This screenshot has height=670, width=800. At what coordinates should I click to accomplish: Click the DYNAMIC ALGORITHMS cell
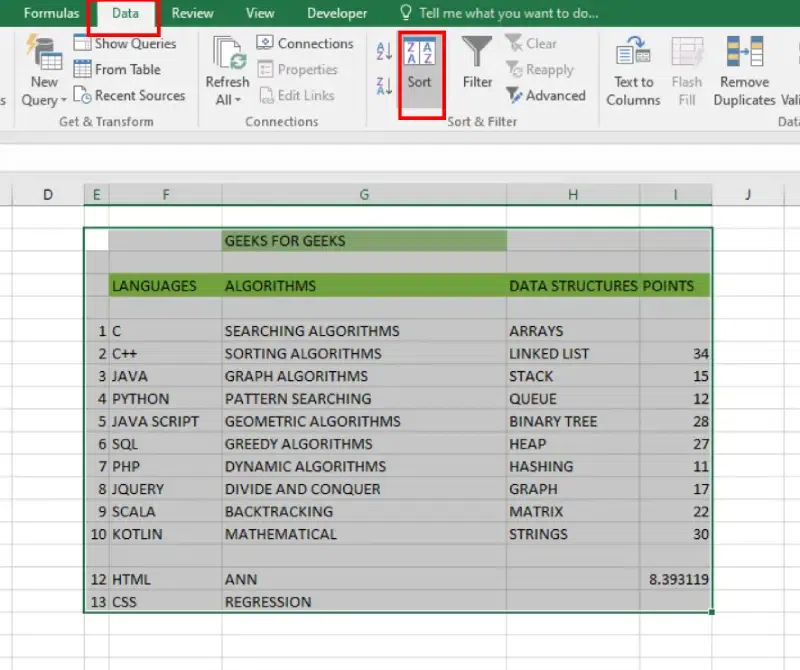tap(364, 466)
